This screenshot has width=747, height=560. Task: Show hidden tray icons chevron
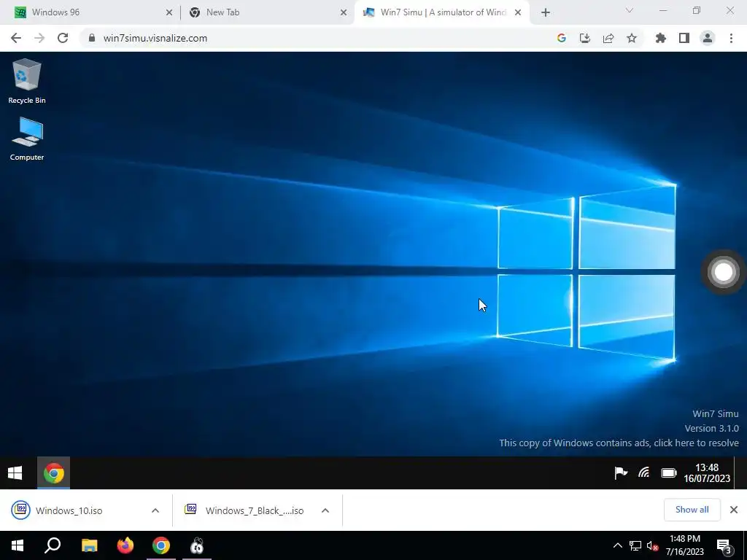coord(617,545)
